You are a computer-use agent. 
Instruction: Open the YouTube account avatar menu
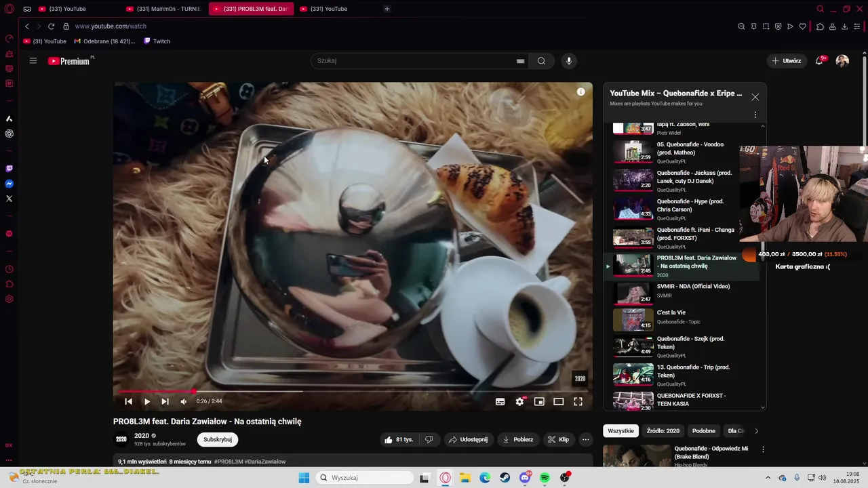pyautogui.click(x=842, y=60)
